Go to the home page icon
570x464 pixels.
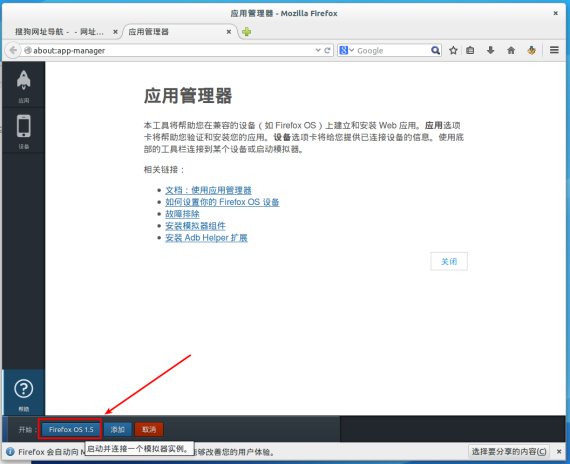tap(511, 50)
